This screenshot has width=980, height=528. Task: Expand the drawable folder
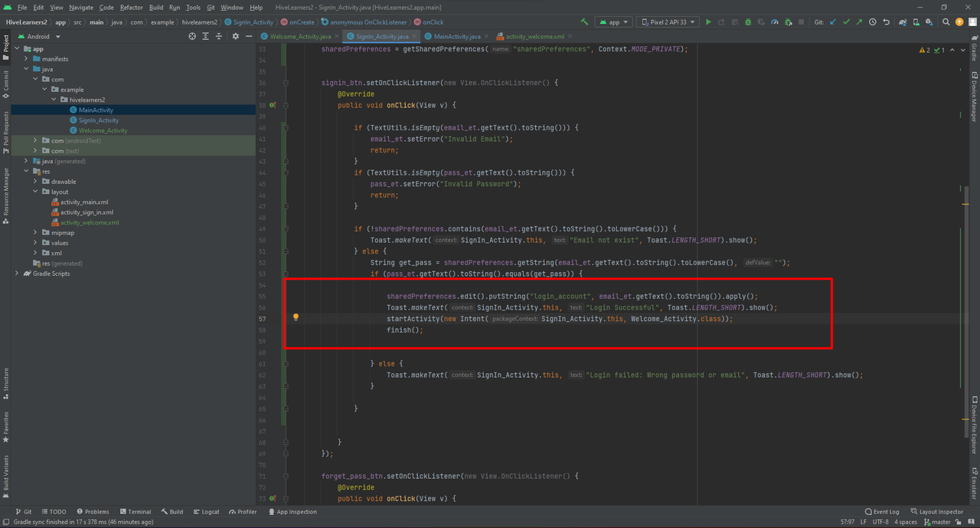tap(35, 182)
